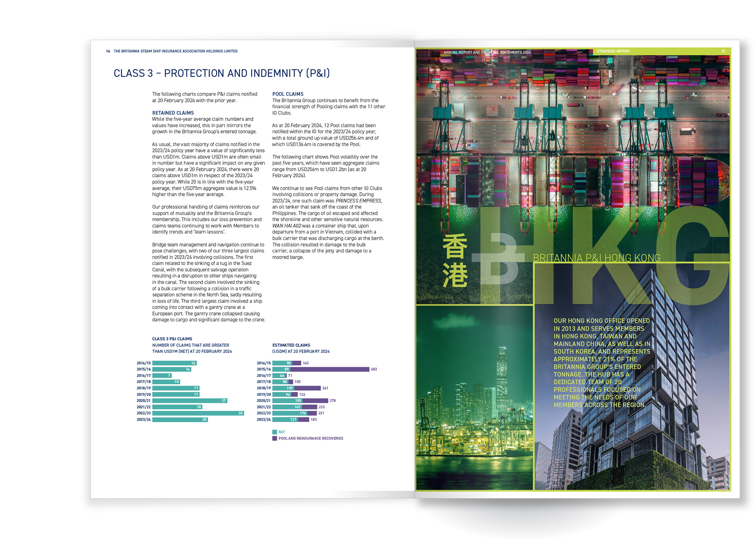This screenshot has height=540, width=756.
Task: Click the subtitle 'NUMBER OF CLAIMS THAT ARE GREATER'
Action: [191, 345]
